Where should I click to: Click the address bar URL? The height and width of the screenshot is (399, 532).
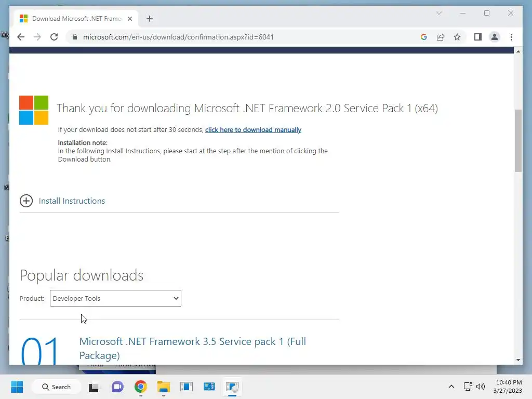pos(178,37)
